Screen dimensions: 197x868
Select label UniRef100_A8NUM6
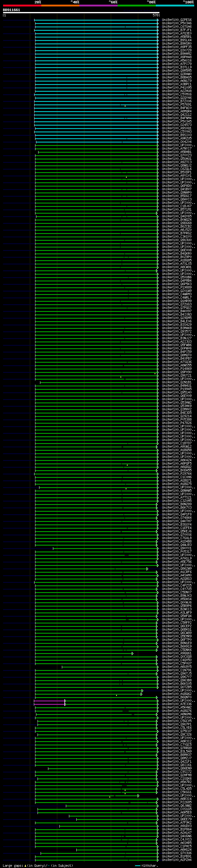click(x=177, y=714)
